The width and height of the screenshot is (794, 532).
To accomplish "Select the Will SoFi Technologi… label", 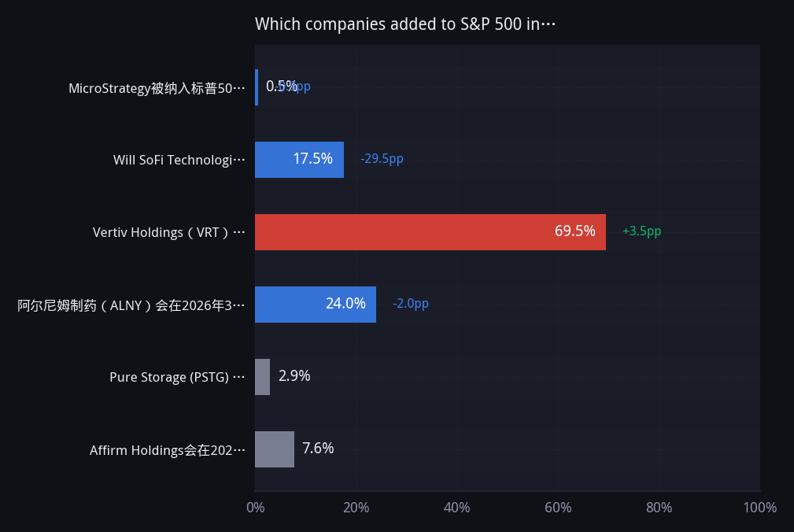I will [179, 160].
